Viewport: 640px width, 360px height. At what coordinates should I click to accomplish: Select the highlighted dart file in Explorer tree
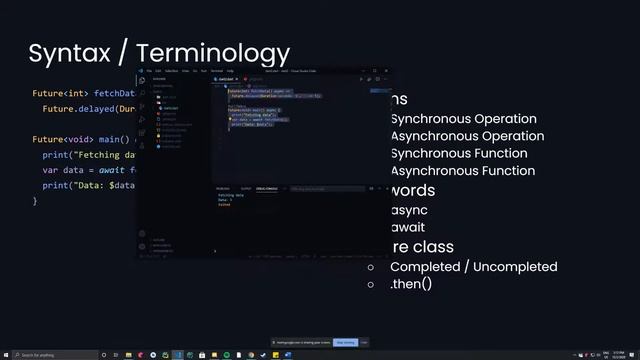(x=171, y=108)
